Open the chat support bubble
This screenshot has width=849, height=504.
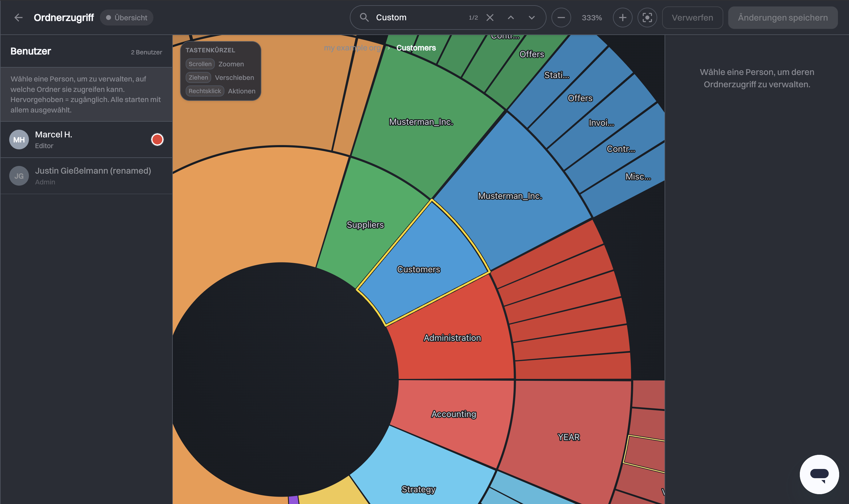point(819,474)
